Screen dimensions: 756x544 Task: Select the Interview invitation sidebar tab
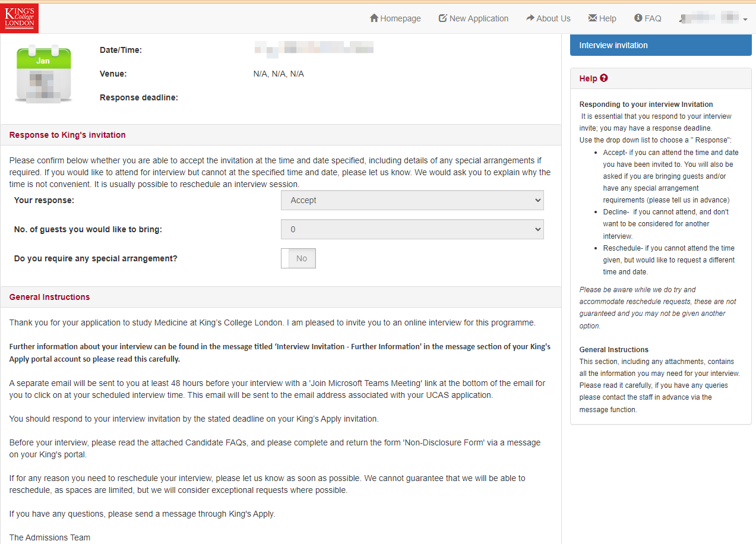661,45
